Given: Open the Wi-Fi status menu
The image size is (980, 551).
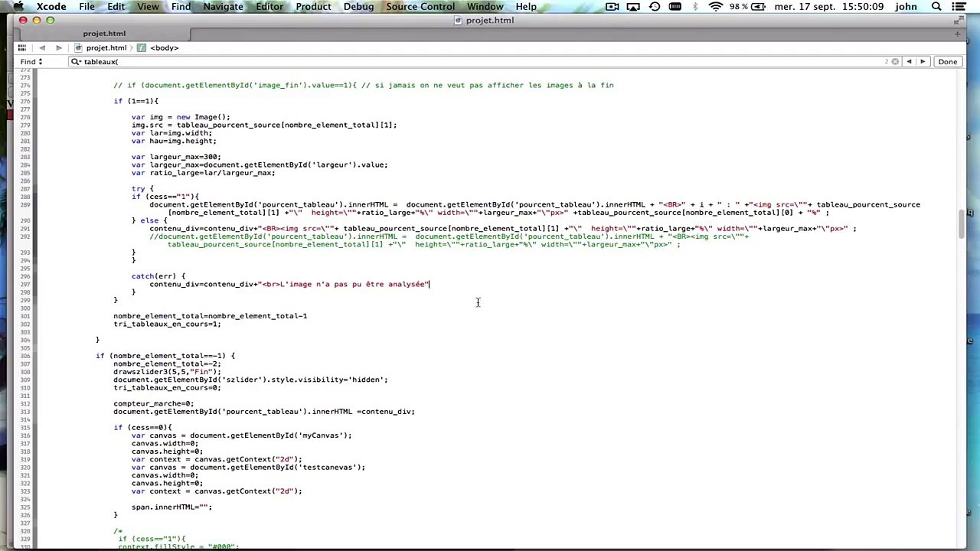Looking at the screenshot, I should [x=715, y=7].
